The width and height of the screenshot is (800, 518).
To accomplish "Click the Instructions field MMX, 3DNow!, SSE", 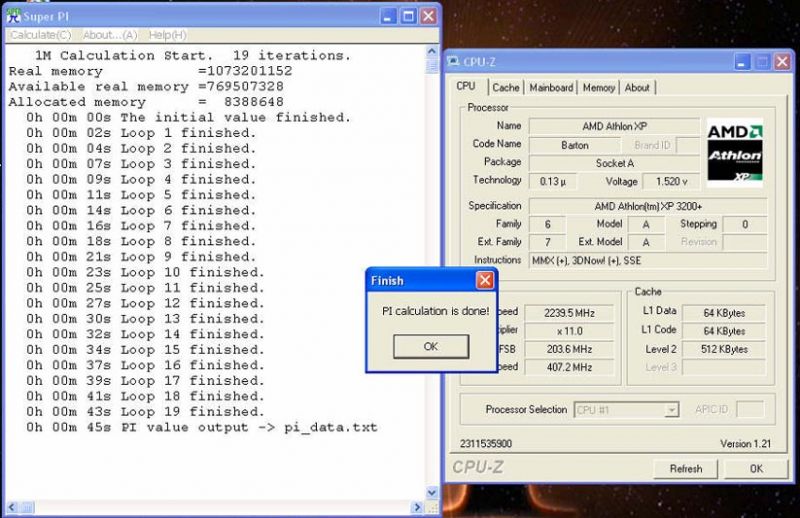I will click(x=648, y=261).
